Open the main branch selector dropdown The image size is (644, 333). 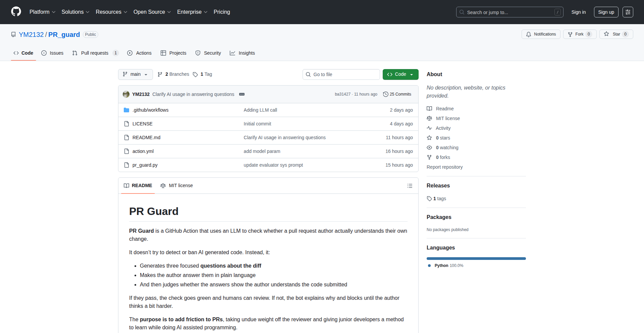(136, 74)
